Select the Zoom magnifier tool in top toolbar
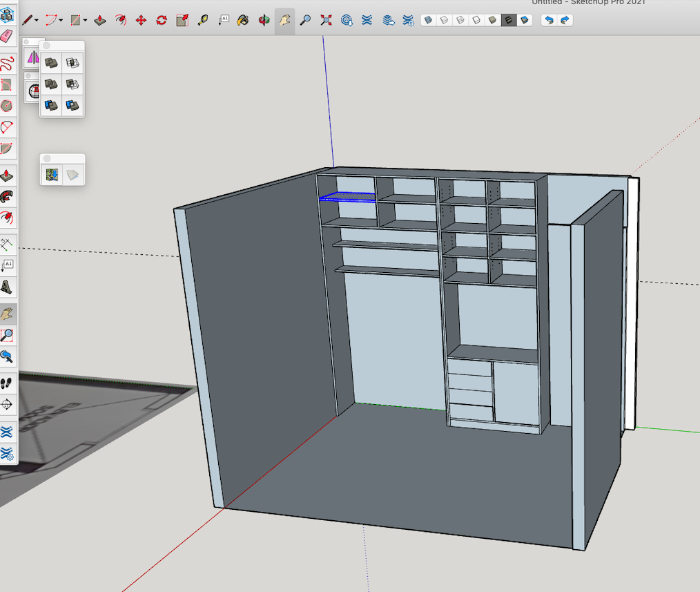700x592 pixels. 305,20
